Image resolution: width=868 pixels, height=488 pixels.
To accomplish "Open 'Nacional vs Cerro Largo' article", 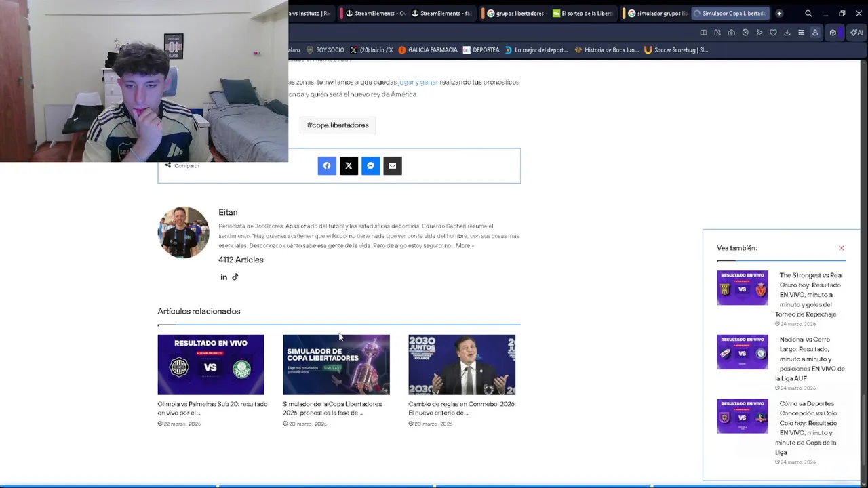I will 810,359.
